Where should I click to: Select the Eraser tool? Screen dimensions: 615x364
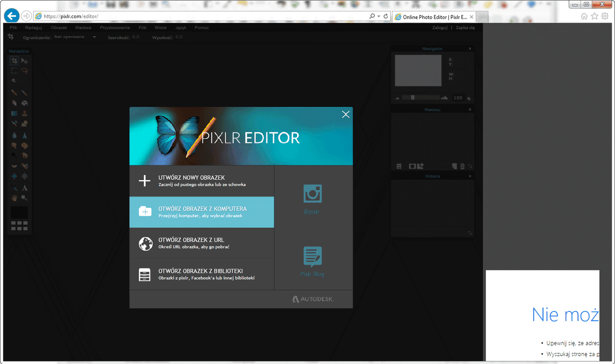[14, 103]
